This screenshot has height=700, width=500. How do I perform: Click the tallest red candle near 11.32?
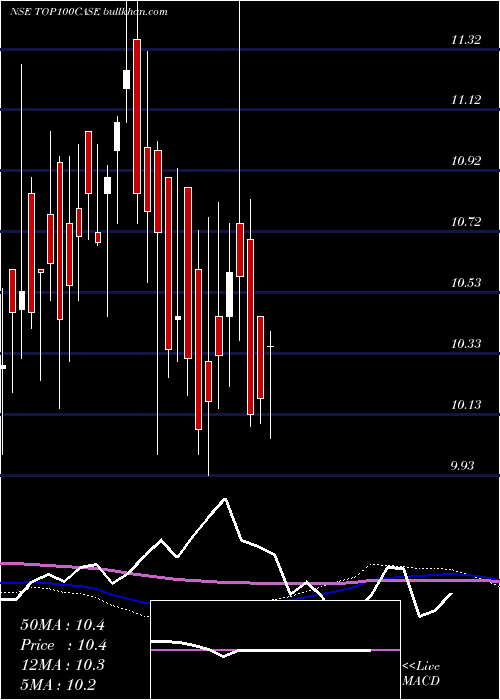pos(137,116)
